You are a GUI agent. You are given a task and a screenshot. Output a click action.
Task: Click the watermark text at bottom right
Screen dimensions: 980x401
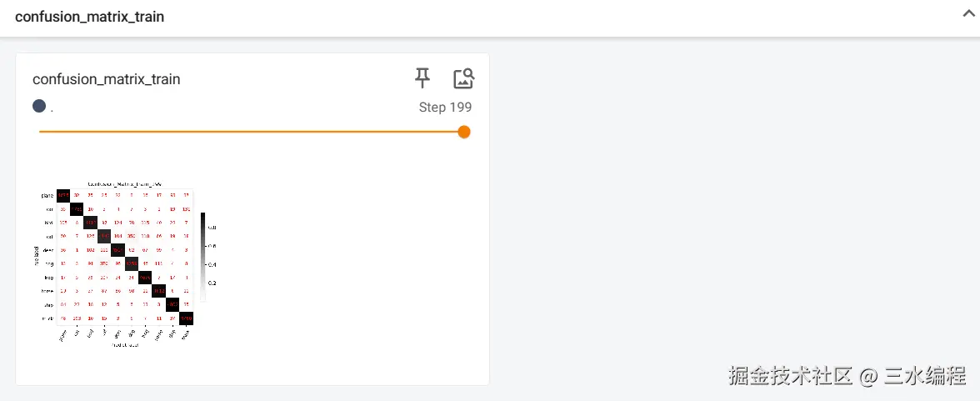pyautogui.click(x=847, y=375)
